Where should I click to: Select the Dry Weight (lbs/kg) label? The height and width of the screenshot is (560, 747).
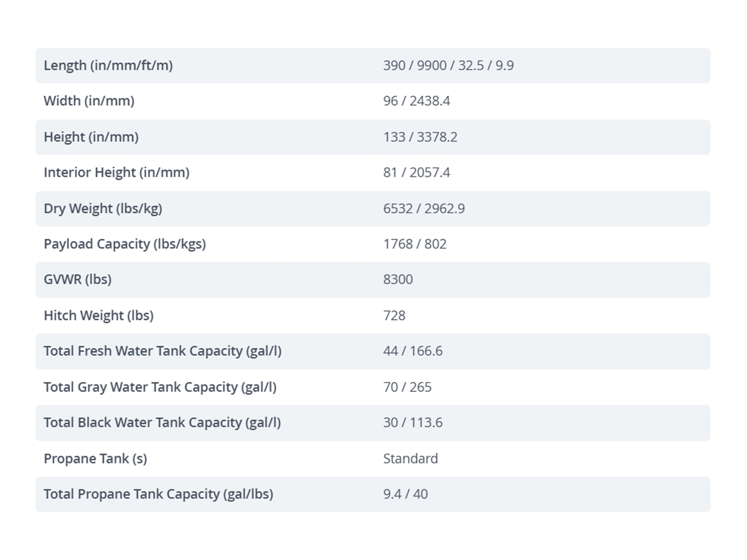[103, 208]
